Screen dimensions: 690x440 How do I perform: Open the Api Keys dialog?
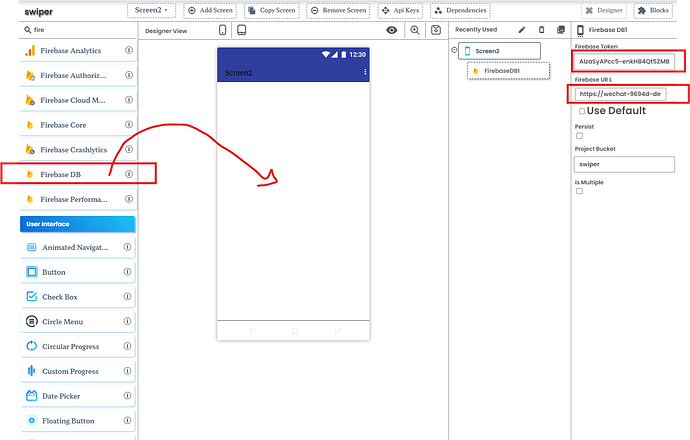[400, 11]
